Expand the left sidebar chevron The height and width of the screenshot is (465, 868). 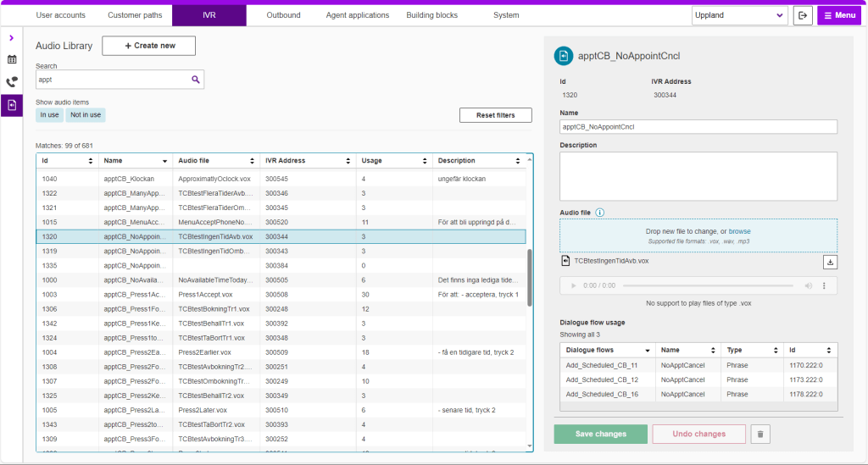coord(12,38)
